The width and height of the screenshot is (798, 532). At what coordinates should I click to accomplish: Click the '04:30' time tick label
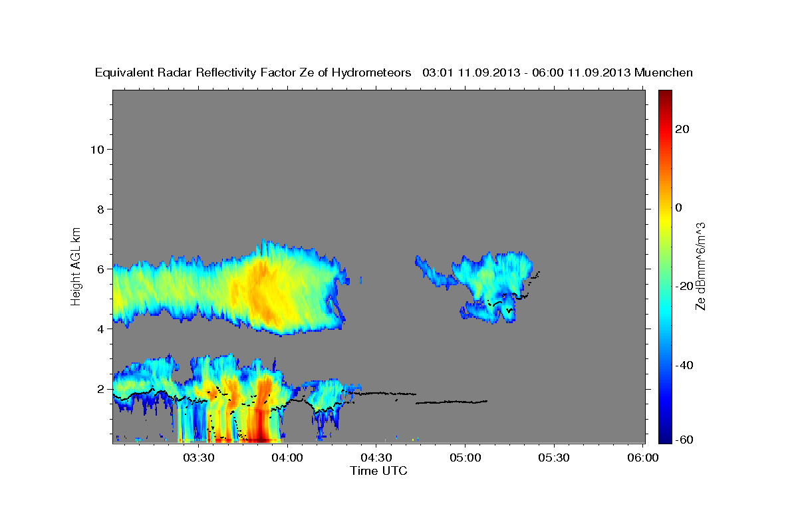pos(376,458)
